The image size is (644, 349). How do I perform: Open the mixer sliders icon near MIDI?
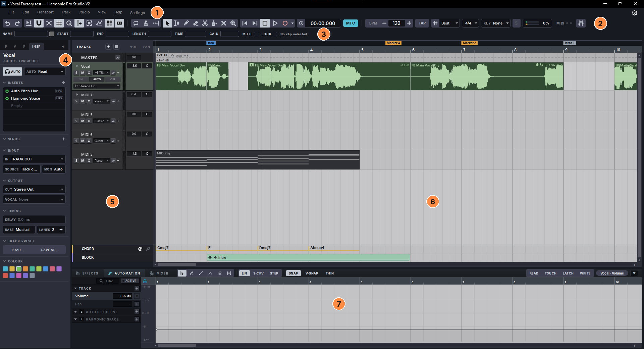tap(581, 23)
